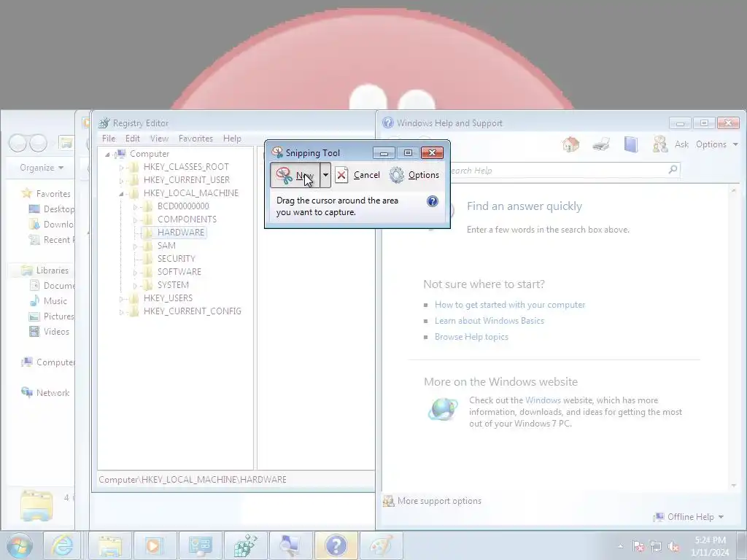Collapse HKEY_LOCAL_MACHINE key
This screenshot has height=560, width=747.
tap(121, 194)
